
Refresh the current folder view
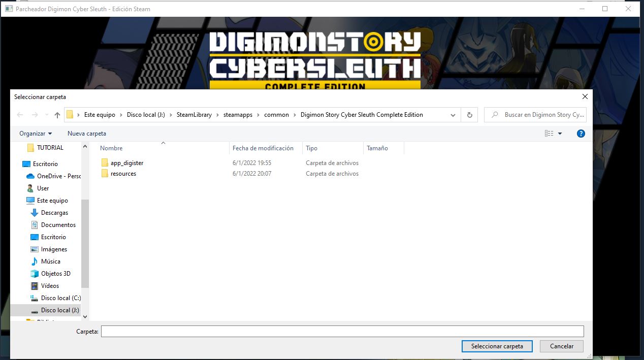pos(469,115)
